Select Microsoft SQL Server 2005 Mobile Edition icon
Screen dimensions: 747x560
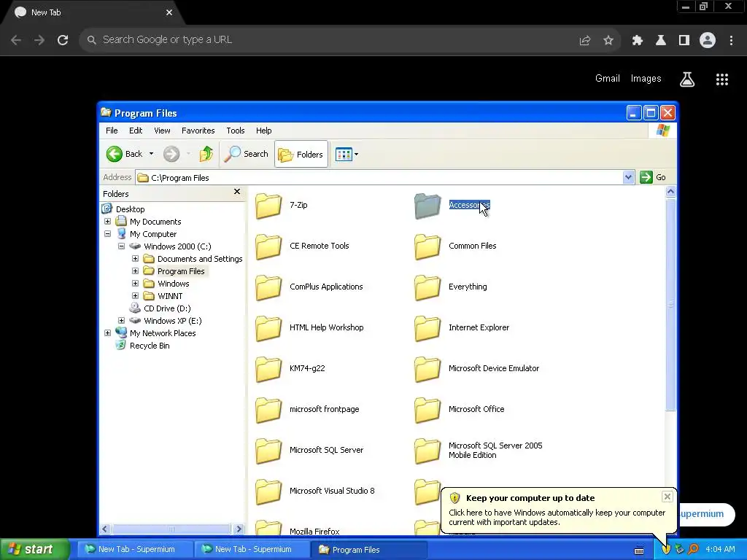427,451
